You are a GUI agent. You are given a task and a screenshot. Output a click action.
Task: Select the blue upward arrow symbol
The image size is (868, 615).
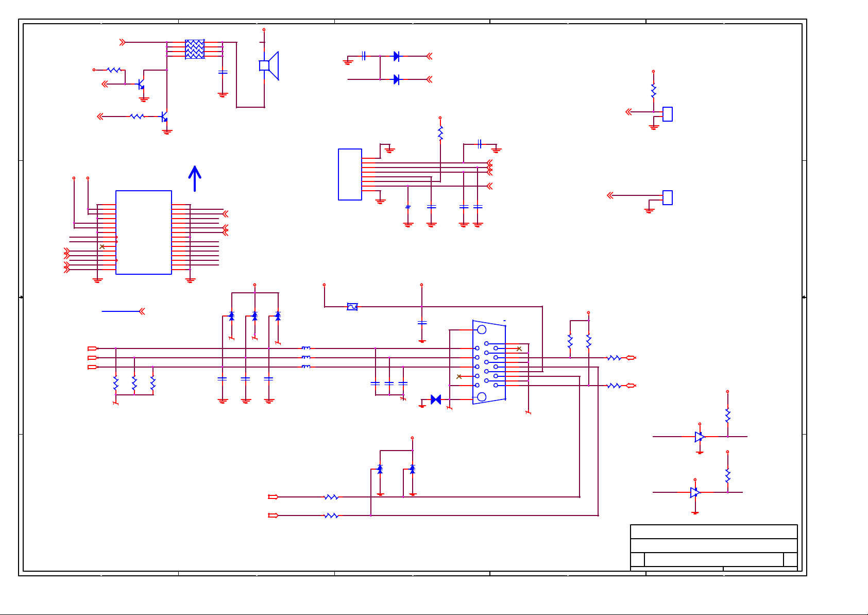tap(194, 178)
